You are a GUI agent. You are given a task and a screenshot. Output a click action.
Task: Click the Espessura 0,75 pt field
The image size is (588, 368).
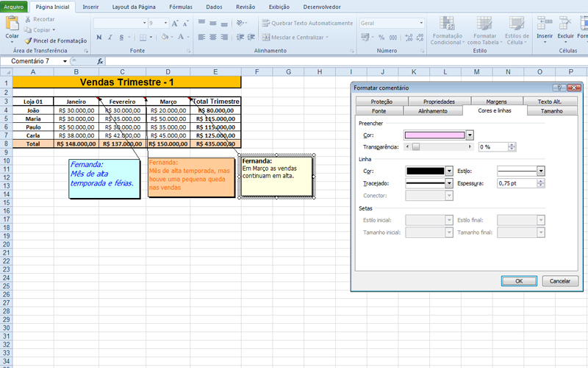[x=517, y=183]
